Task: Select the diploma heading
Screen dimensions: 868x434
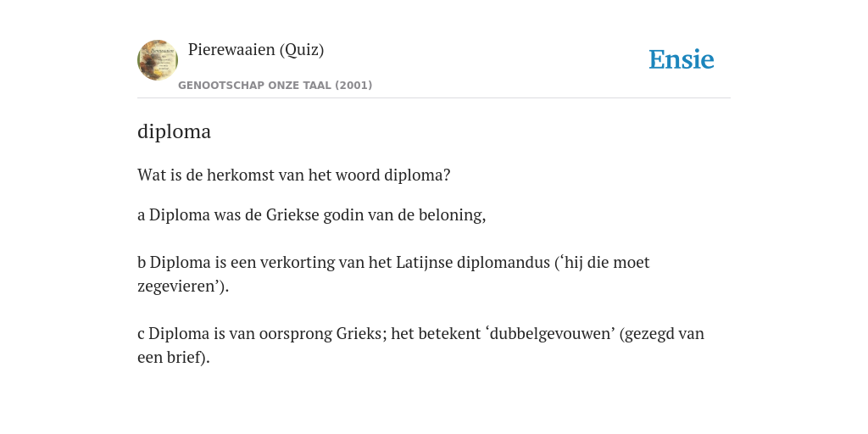Action: click(174, 131)
